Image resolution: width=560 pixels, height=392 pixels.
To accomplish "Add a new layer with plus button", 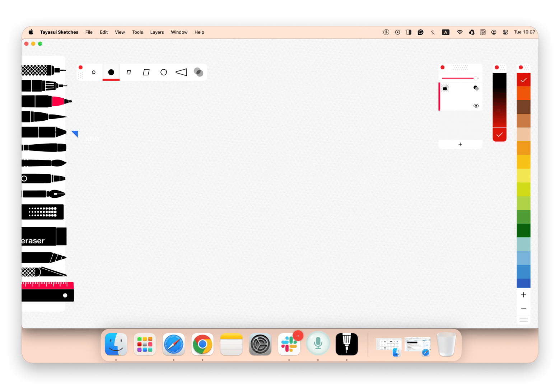I will (x=460, y=144).
